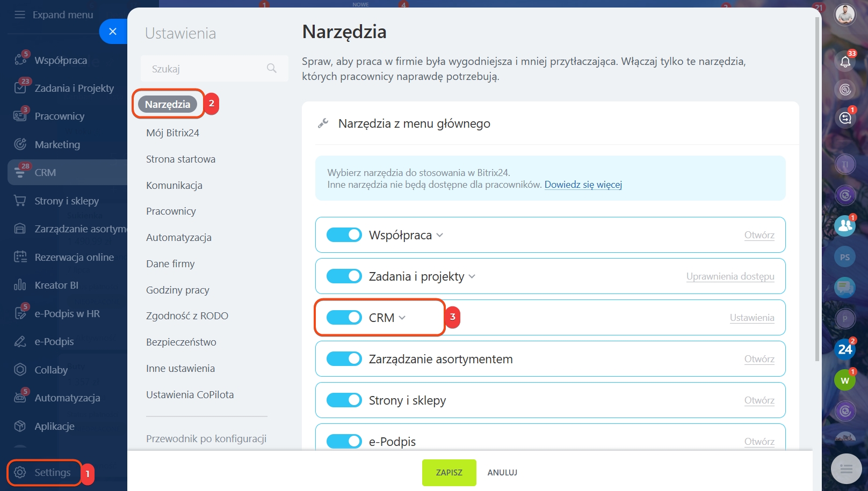The image size is (868, 491).
Task: Click Ustawienia link in CRM row
Action: (752, 318)
